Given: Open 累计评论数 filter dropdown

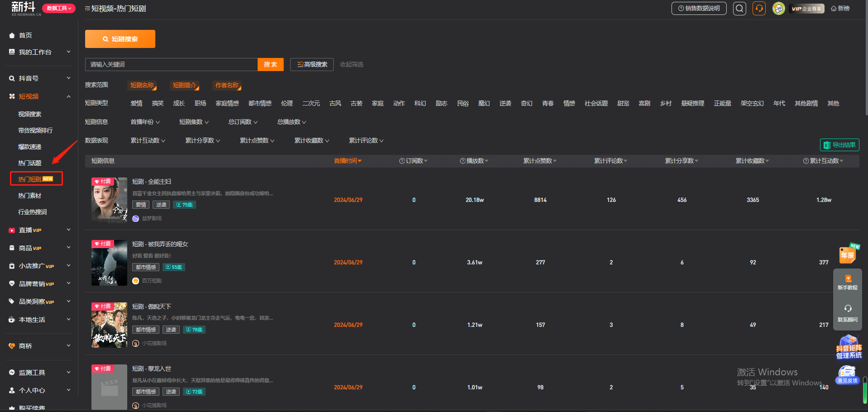Looking at the screenshot, I should pos(366,140).
